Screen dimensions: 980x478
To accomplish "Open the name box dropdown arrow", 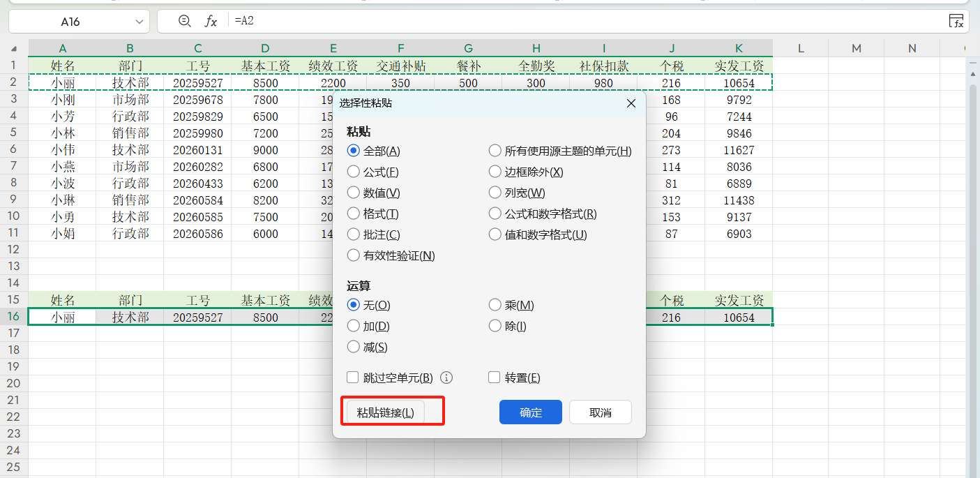I will (140, 22).
